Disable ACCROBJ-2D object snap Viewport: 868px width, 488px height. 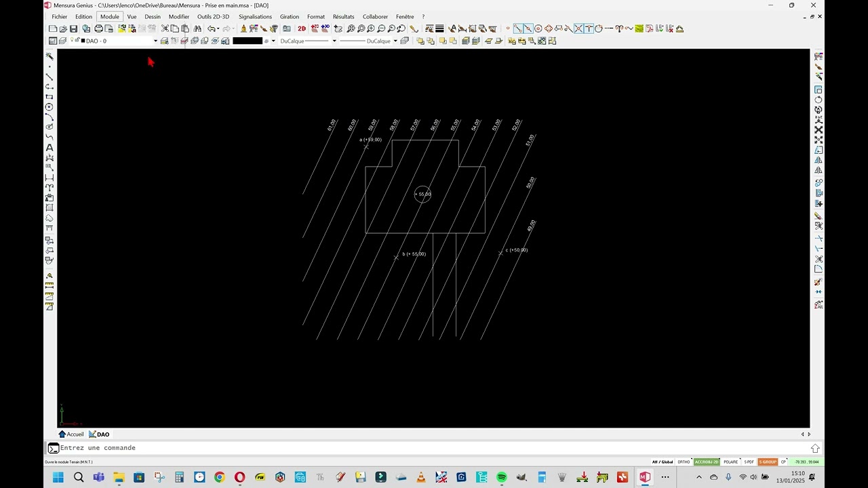pos(706,462)
